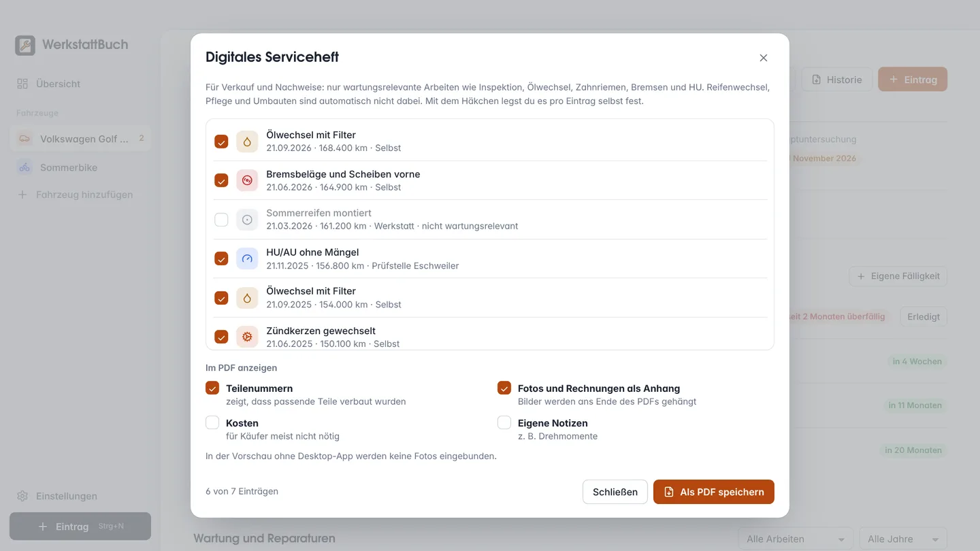Click the PDF download icon on save button

pyautogui.click(x=669, y=492)
